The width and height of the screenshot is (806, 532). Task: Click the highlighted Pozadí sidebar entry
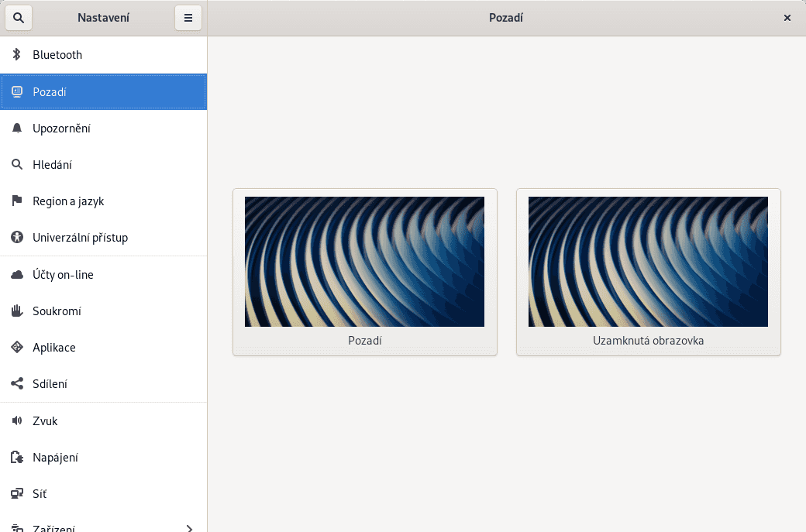pyautogui.click(x=103, y=91)
